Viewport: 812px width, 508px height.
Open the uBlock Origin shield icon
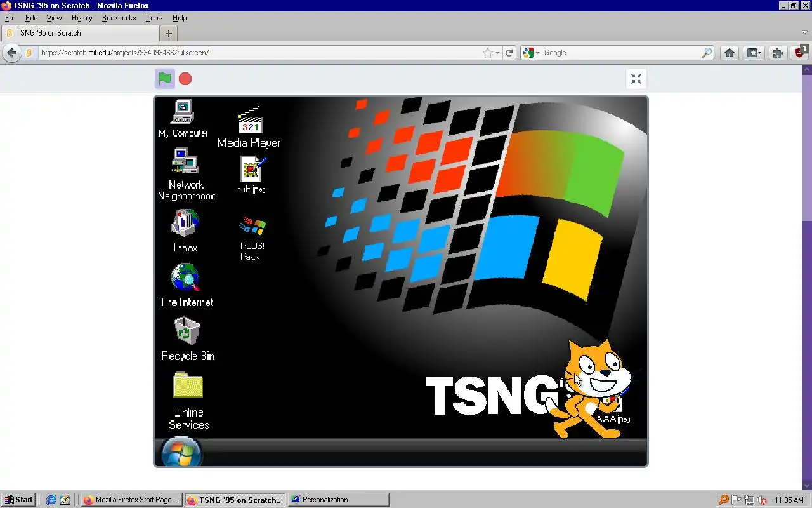[801, 51]
